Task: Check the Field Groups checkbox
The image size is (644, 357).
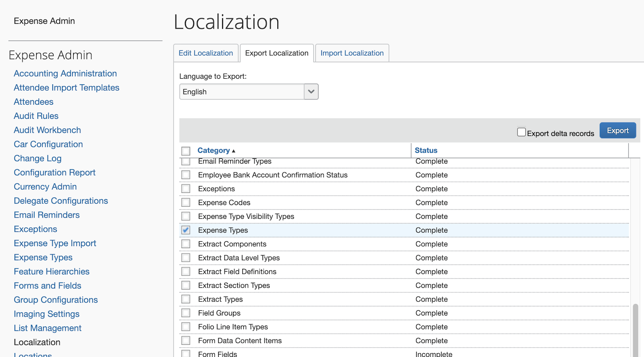Action: pyautogui.click(x=186, y=313)
